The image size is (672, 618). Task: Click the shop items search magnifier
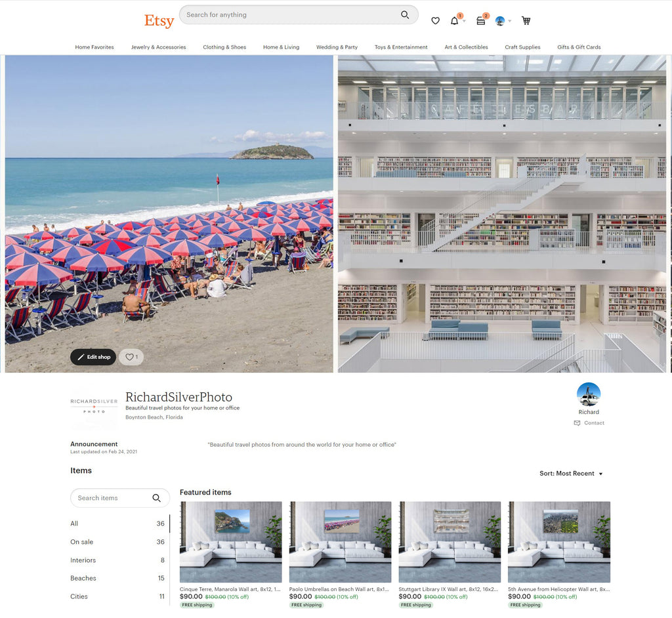156,498
